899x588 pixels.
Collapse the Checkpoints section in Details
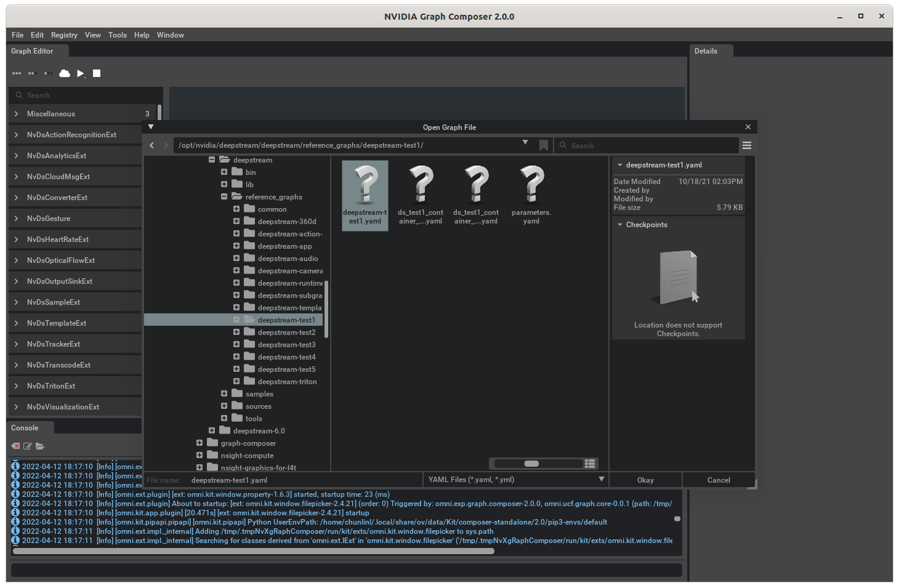[x=619, y=224]
